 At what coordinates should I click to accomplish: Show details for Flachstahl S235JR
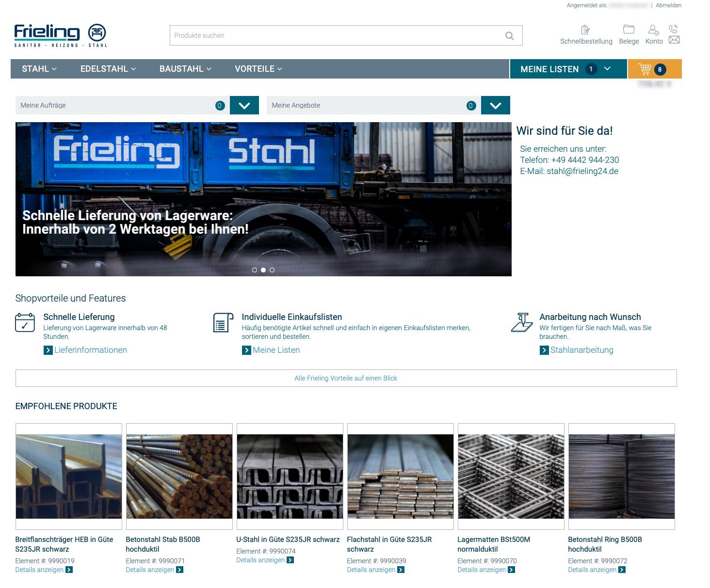click(x=371, y=570)
